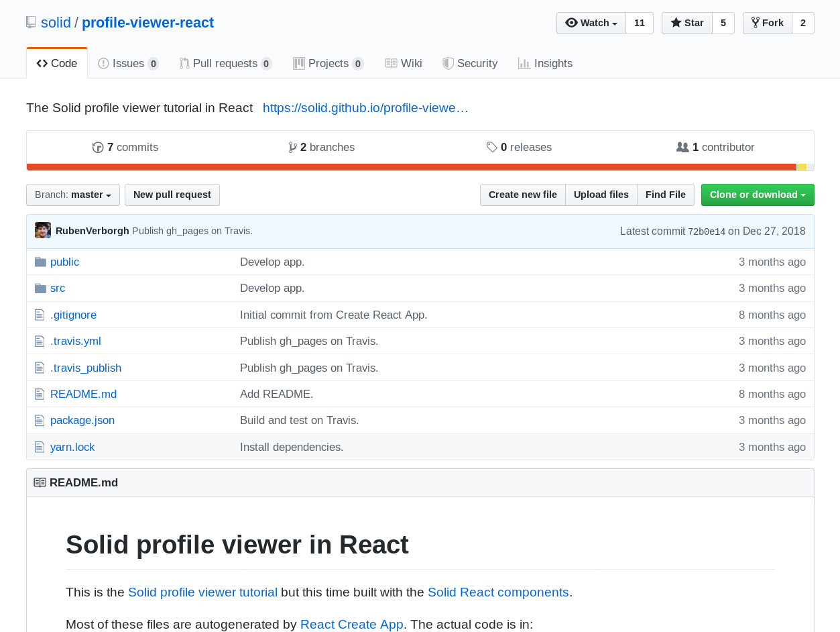Click the commits history clock icon
The width and height of the screenshot is (840, 632).
[x=98, y=148]
